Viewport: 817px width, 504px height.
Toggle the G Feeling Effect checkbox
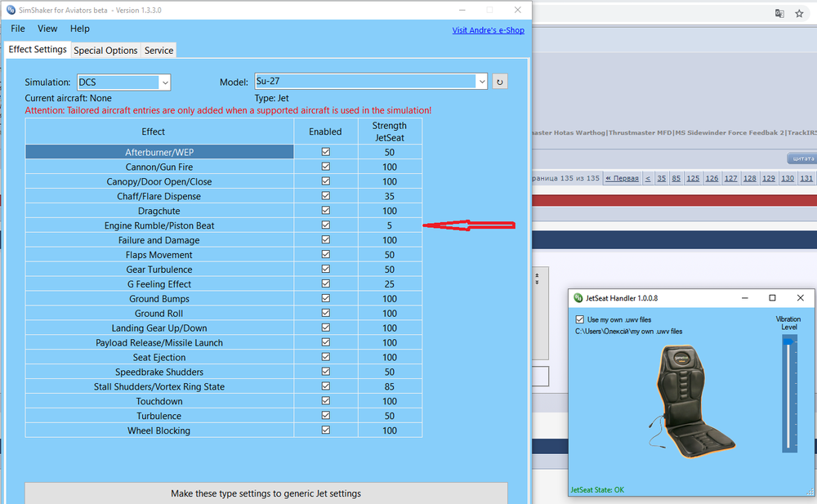(x=326, y=283)
